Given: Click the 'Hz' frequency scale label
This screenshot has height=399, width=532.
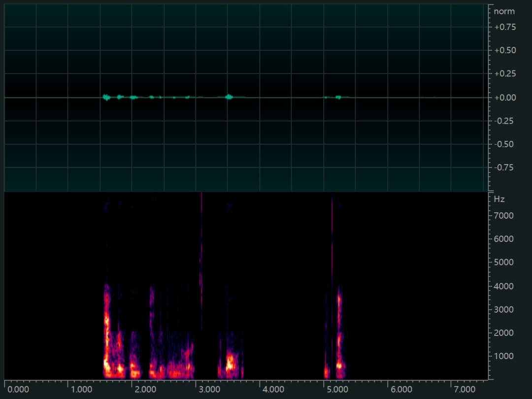Looking at the screenshot, I should point(499,199).
